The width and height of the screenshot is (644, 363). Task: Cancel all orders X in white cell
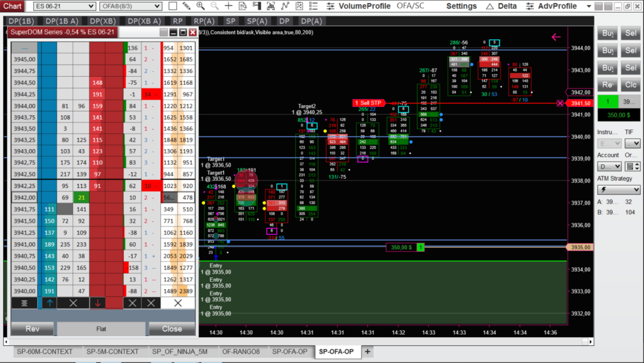coord(178,303)
